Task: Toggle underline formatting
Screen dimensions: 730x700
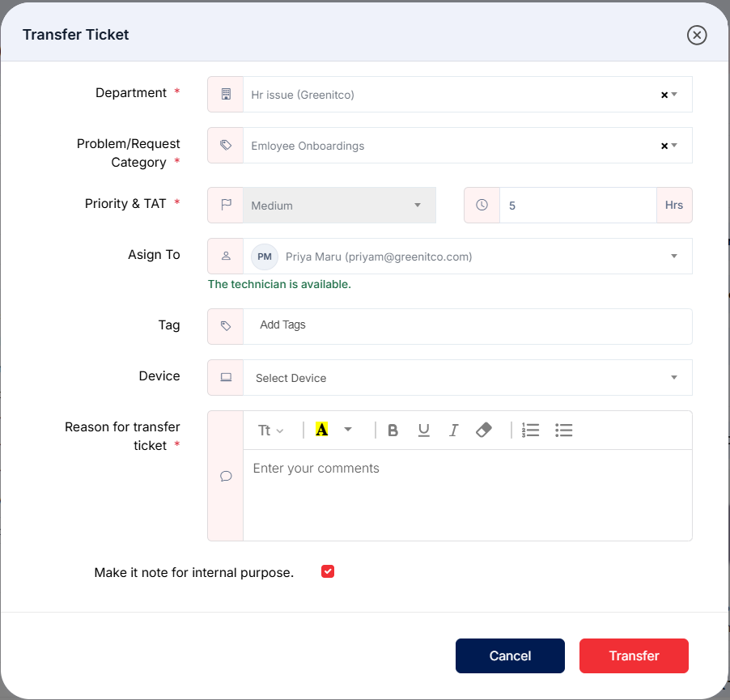Action: click(x=423, y=430)
